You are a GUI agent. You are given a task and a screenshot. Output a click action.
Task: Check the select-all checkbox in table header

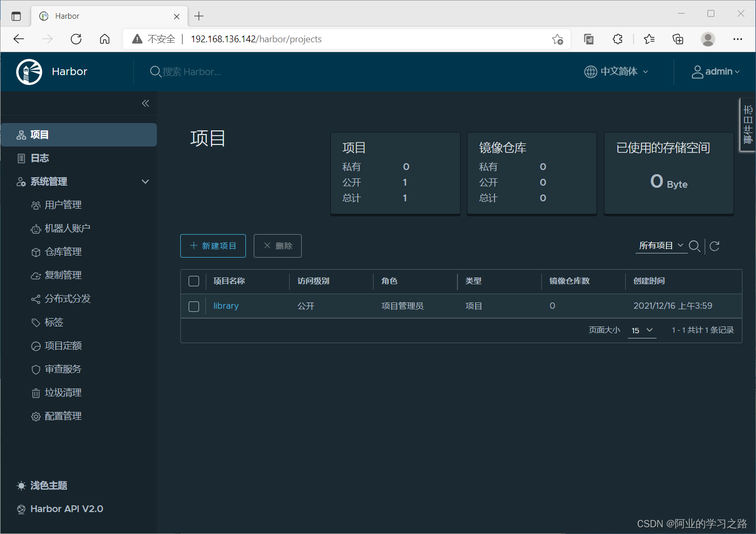tap(193, 281)
